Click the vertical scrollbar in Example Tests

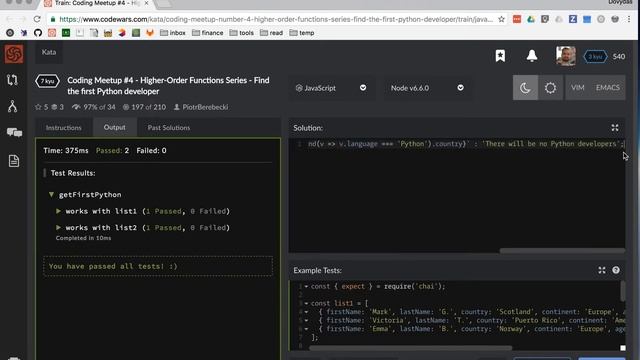[x=622, y=291]
